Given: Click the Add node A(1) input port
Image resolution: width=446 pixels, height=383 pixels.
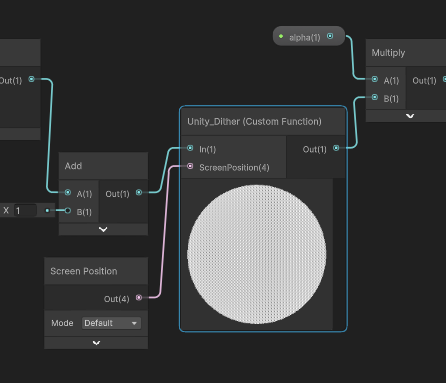Looking at the screenshot, I should pyautogui.click(x=68, y=192).
